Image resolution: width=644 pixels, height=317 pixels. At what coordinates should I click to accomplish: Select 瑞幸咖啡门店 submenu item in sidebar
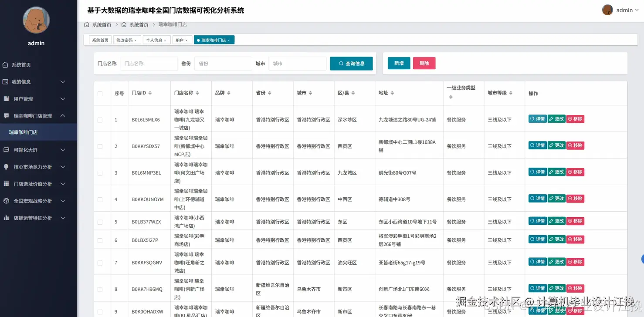point(38,132)
